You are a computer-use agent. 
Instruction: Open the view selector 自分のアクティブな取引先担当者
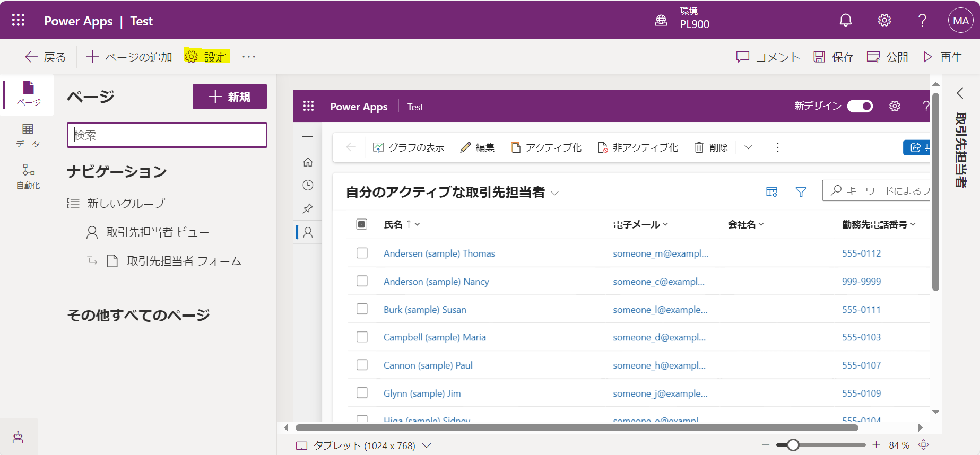(x=452, y=192)
